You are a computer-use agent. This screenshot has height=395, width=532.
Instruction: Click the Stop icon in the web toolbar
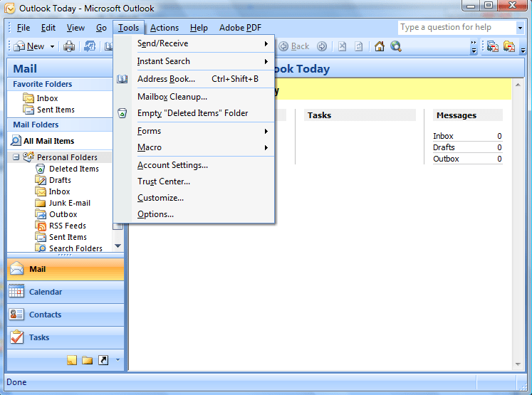(x=343, y=46)
